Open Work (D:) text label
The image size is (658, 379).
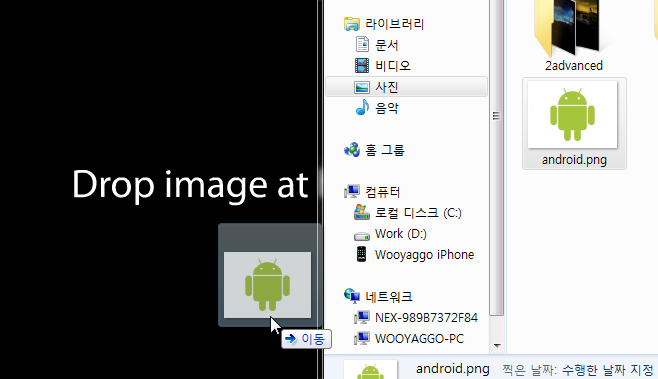[401, 234]
